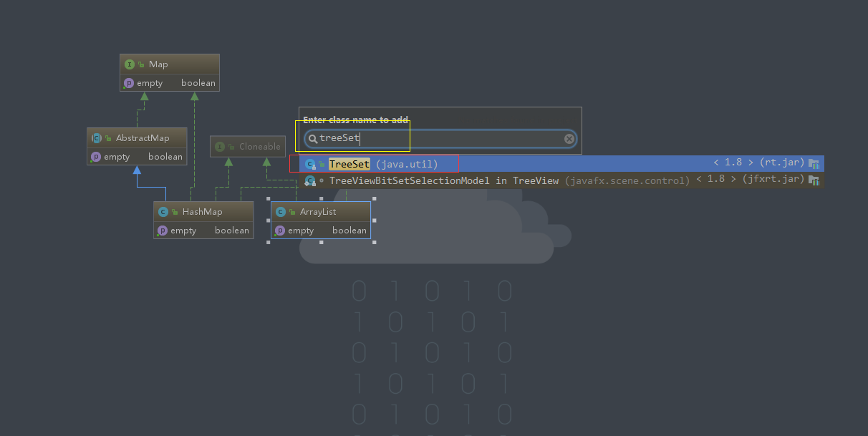Screen dimensions: 868x436
Task: Click the class icon beside TreeSet result
Action: (310, 164)
